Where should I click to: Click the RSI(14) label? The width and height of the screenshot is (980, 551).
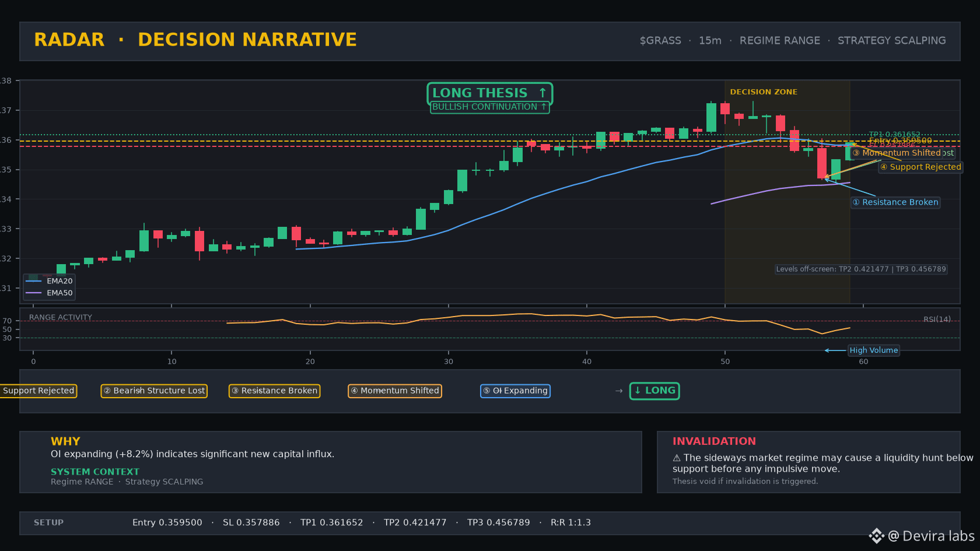click(x=937, y=320)
